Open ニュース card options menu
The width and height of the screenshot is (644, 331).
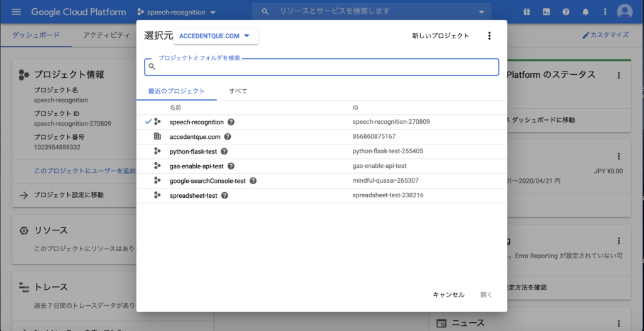click(619, 323)
